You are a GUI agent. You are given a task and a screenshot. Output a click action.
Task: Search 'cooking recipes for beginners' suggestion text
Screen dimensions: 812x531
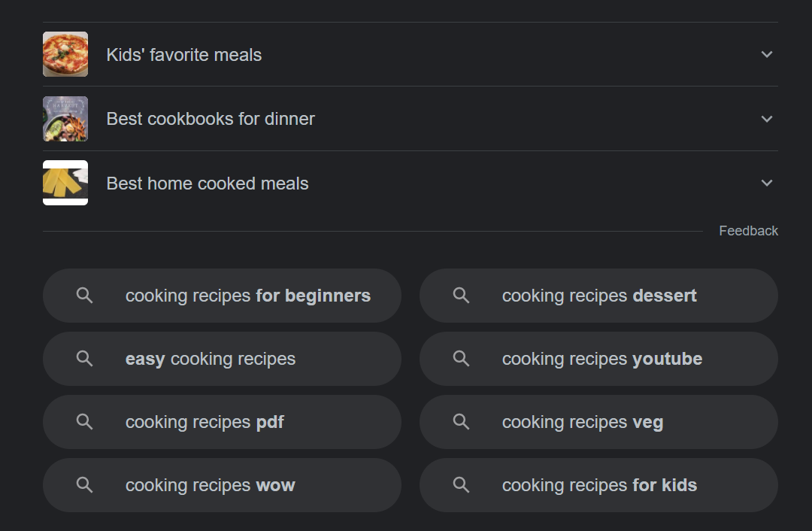click(247, 296)
